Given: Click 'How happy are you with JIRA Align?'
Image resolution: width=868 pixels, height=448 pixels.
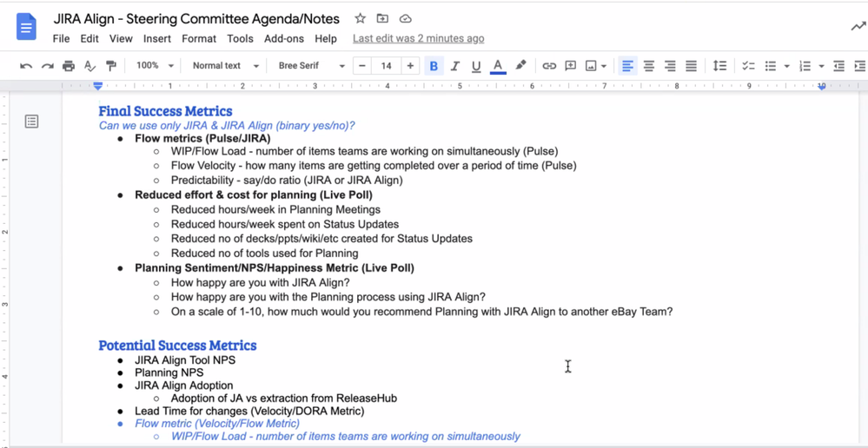Looking at the screenshot, I should point(260,283).
